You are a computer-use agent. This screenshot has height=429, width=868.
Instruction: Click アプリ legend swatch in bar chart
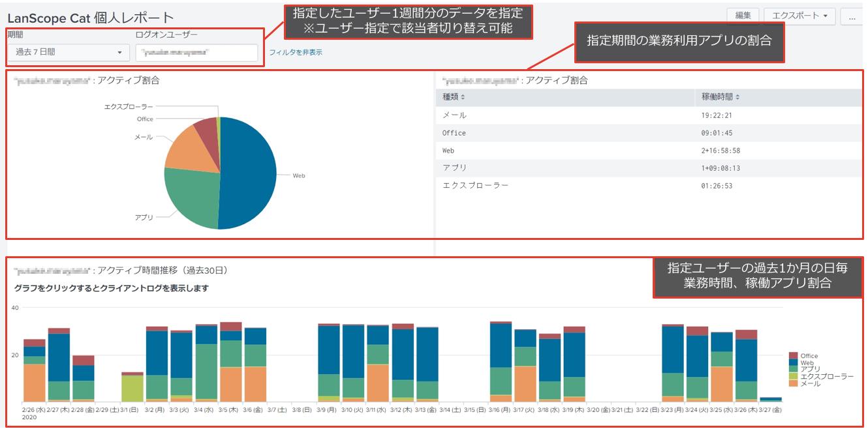(x=794, y=370)
